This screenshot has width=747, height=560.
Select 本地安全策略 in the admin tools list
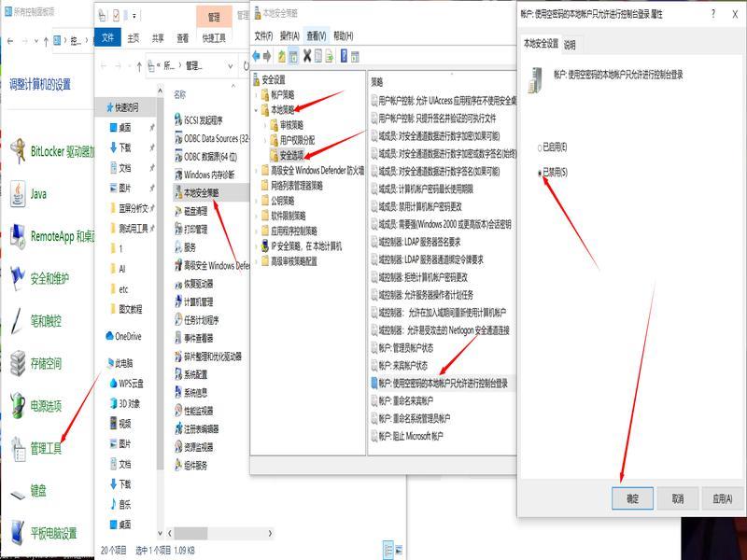coord(201,192)
